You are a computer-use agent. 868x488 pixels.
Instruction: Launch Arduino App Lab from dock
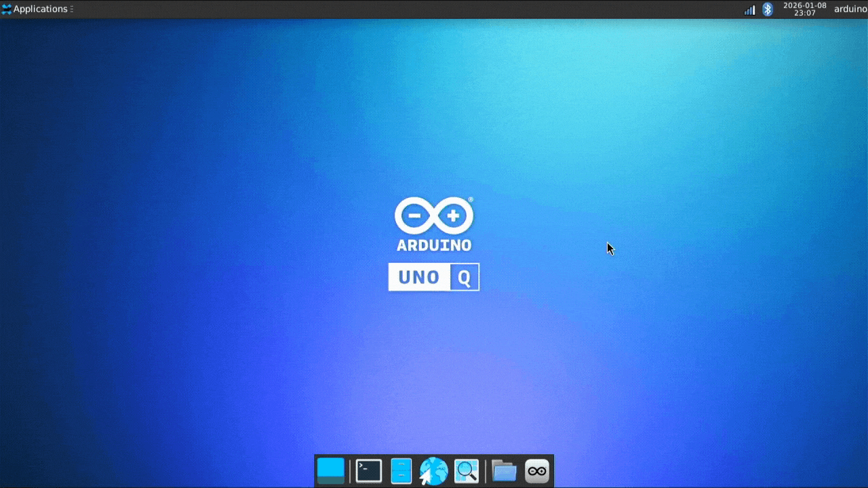tap(537, 471)
